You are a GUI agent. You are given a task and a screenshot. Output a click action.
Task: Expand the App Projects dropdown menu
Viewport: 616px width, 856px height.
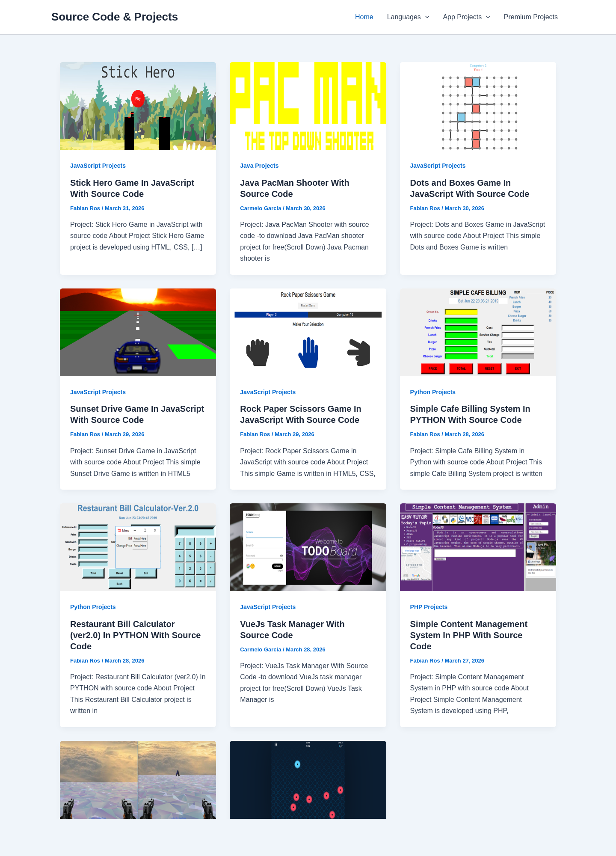pyautogui.click(x=466, y=17)
